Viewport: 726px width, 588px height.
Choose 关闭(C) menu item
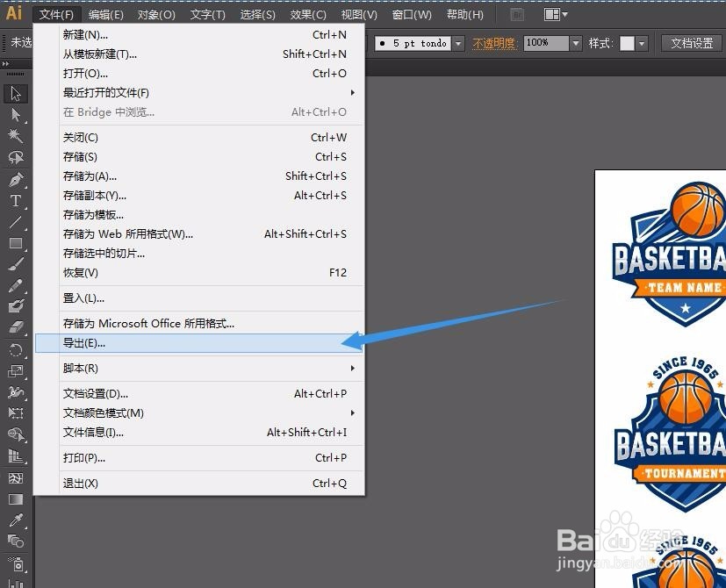198,138
